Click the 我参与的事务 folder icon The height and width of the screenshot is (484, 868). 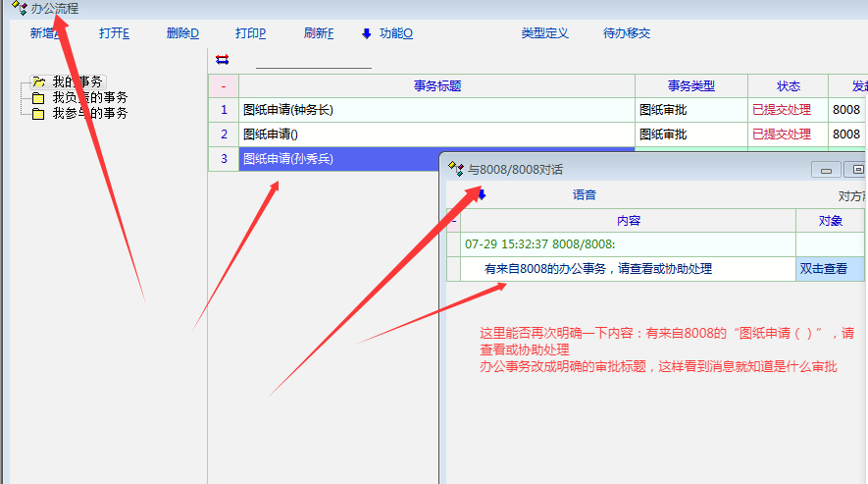coord(38,114)
